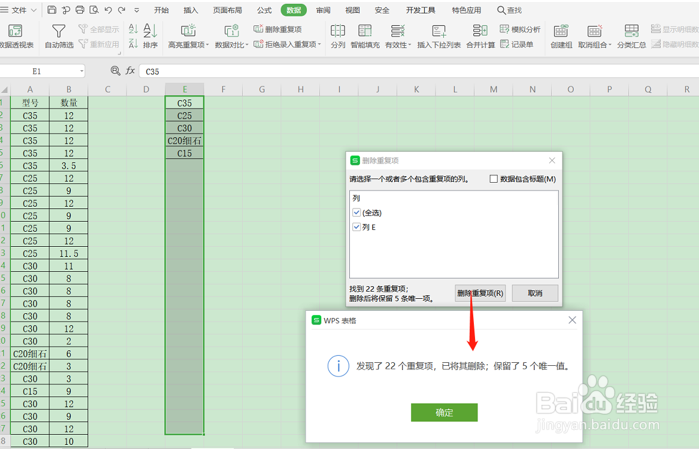Open the Name Box dropdown arrow
This screenshot has height=449, width=699.
click(x=82, y=71)
